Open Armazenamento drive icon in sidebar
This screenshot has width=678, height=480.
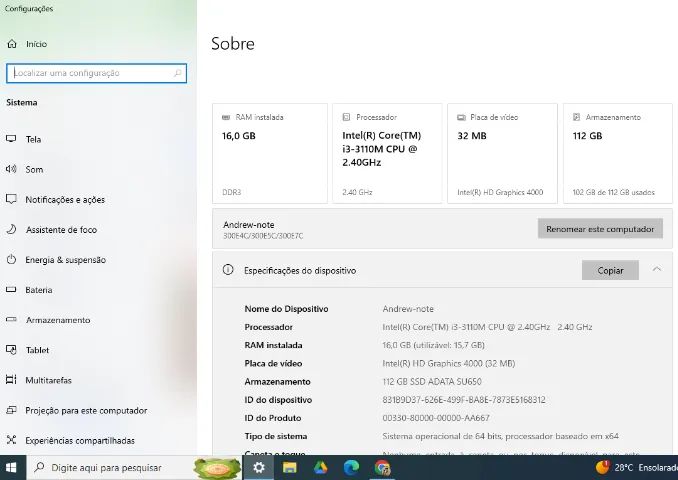pyautogui.click(x=11, y=320)
